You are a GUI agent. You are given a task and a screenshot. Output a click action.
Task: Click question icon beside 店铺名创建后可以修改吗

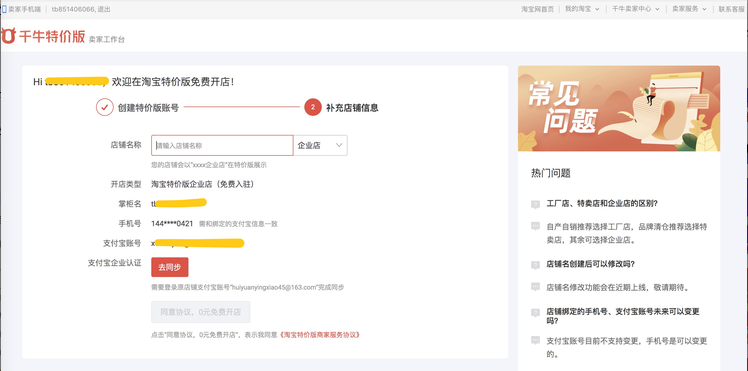coord(535,265)
